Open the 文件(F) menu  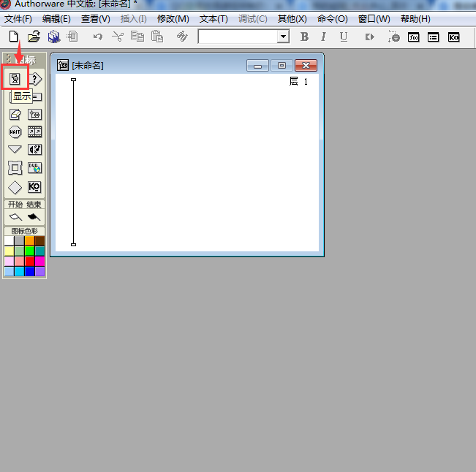(18, 19)
